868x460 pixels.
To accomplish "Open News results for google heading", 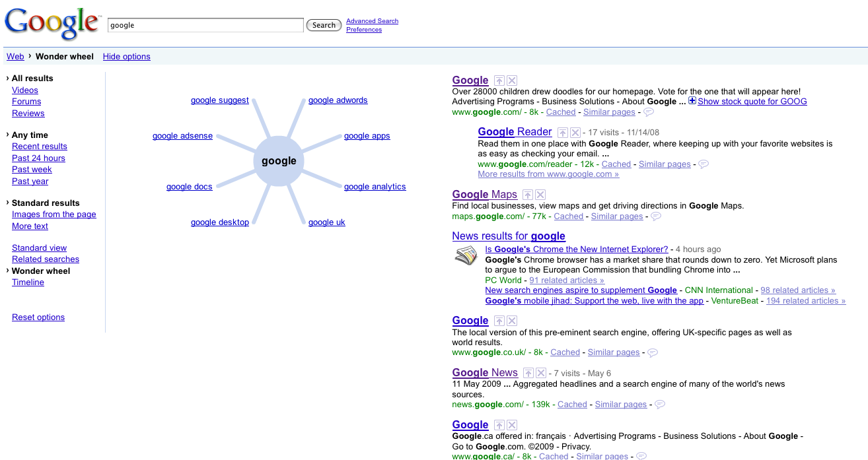I will [509, 236].
